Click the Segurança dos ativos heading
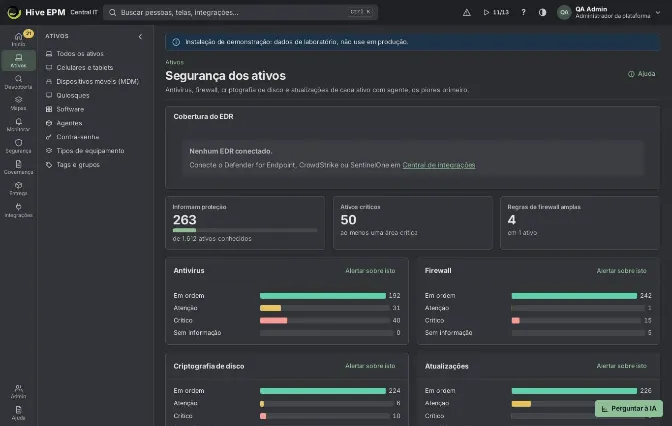 tap(225, 76)
